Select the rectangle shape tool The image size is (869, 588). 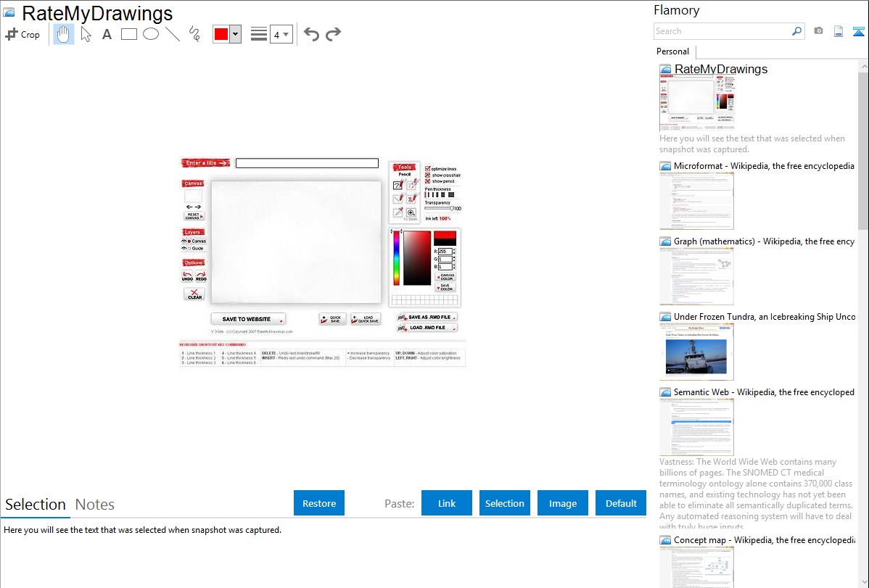click(128, 34)
